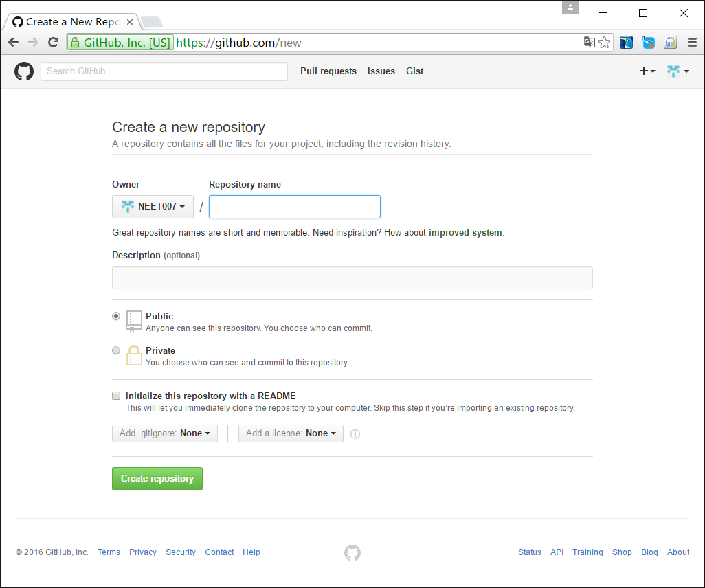705x588 pixels.
Task: Open Gist from the header
Action: point(414,71)
